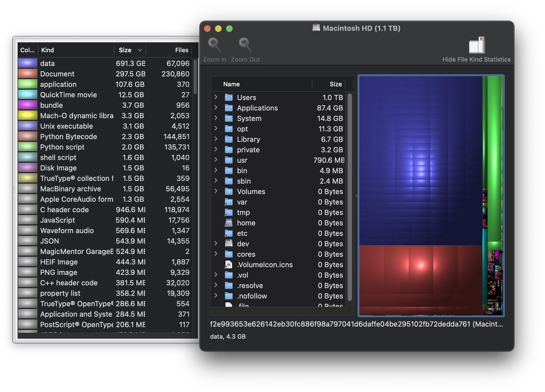Select the var alias folder icon
545x392 pixels.
[229, 202]
